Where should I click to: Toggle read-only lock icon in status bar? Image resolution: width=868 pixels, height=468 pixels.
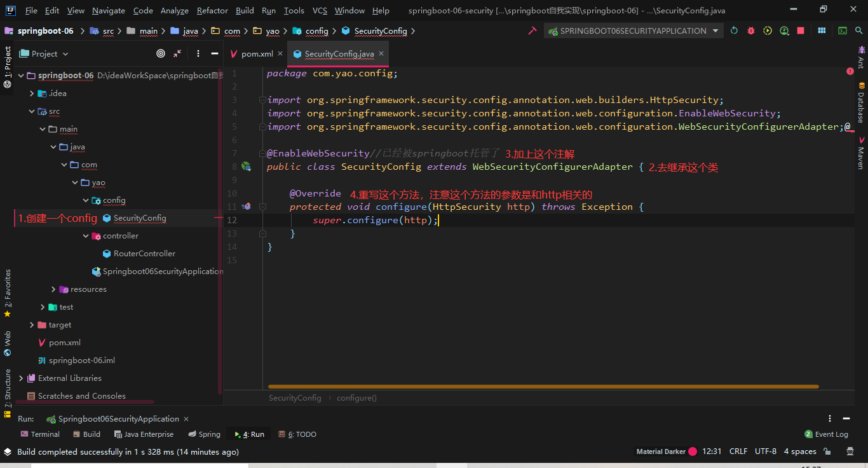click(x=827, y=451)
